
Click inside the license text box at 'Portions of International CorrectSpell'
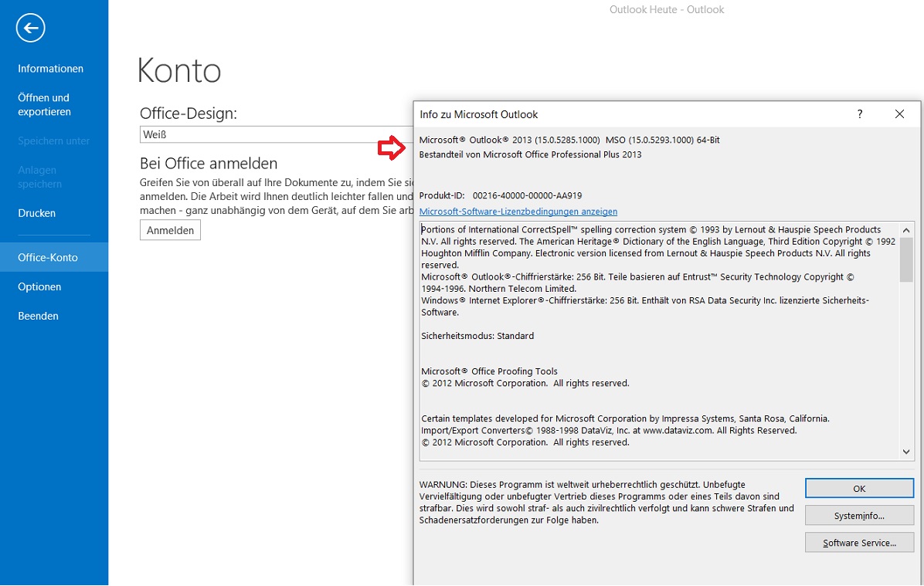click(498, 229)
